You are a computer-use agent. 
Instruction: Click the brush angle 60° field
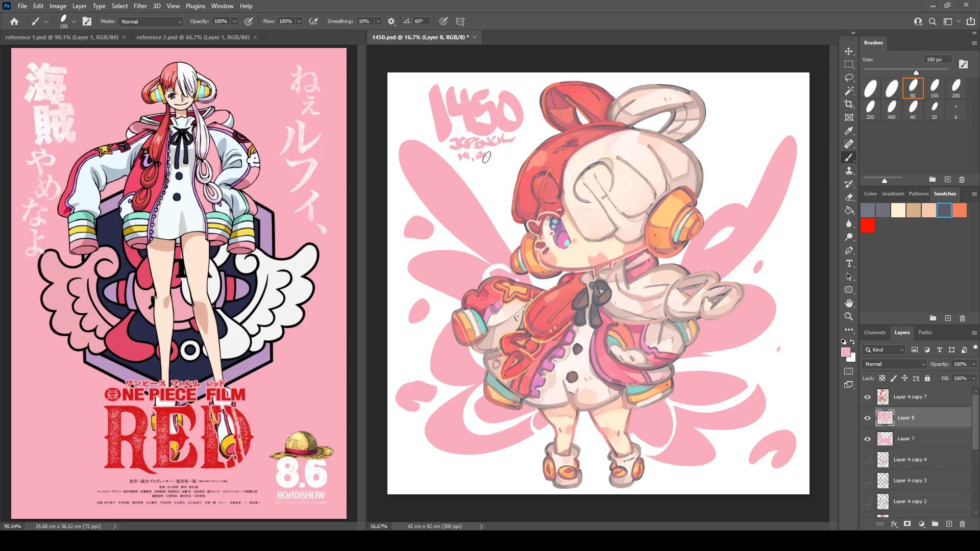pos(422,21)
